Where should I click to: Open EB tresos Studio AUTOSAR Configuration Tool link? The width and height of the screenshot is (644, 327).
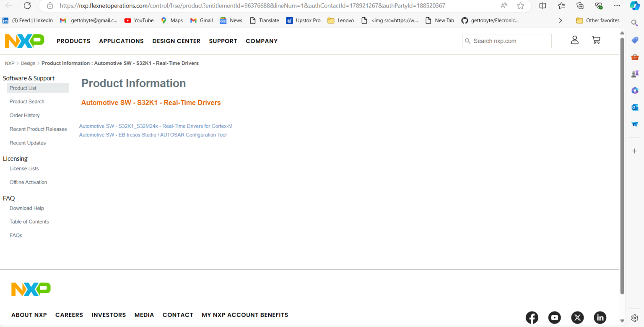153,135
